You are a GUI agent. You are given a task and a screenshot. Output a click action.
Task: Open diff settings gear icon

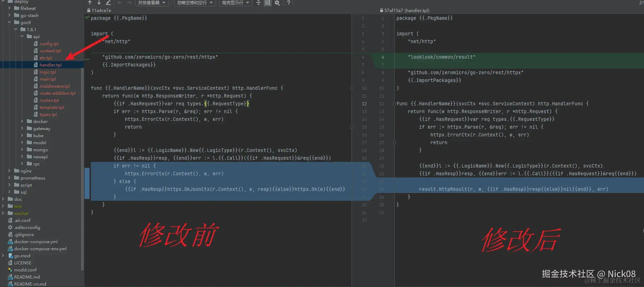(277, 2)
